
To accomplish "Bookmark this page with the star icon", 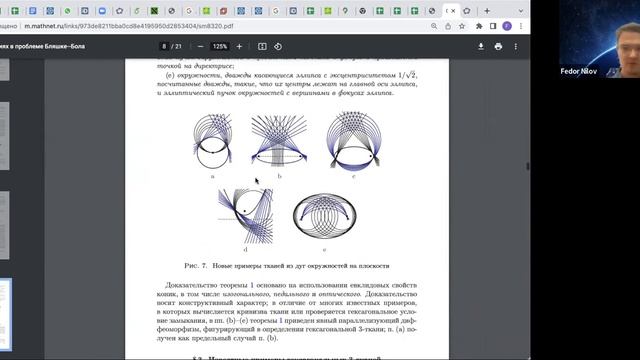I will click(x=462, y=26).
